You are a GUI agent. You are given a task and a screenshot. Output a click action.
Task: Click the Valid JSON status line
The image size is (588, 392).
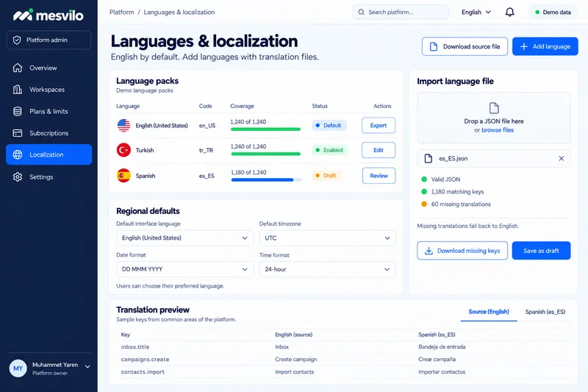pos(441,179)
